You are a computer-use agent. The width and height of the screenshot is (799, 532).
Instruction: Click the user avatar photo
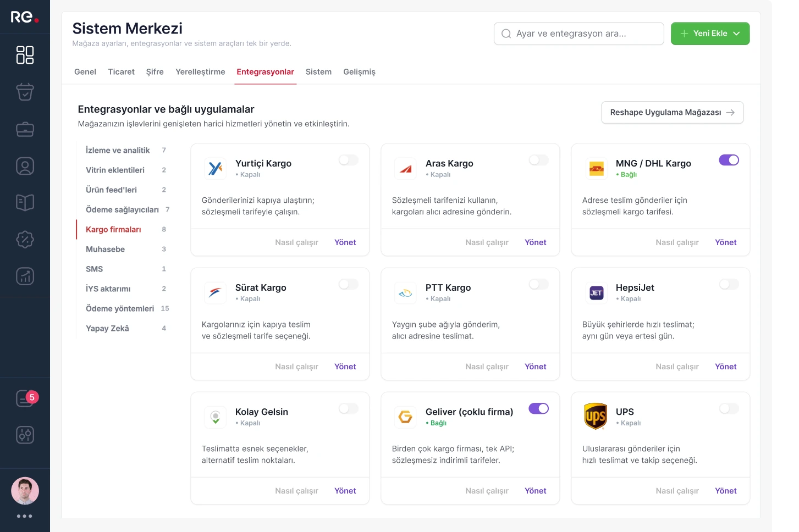click(x=25, y=491)
